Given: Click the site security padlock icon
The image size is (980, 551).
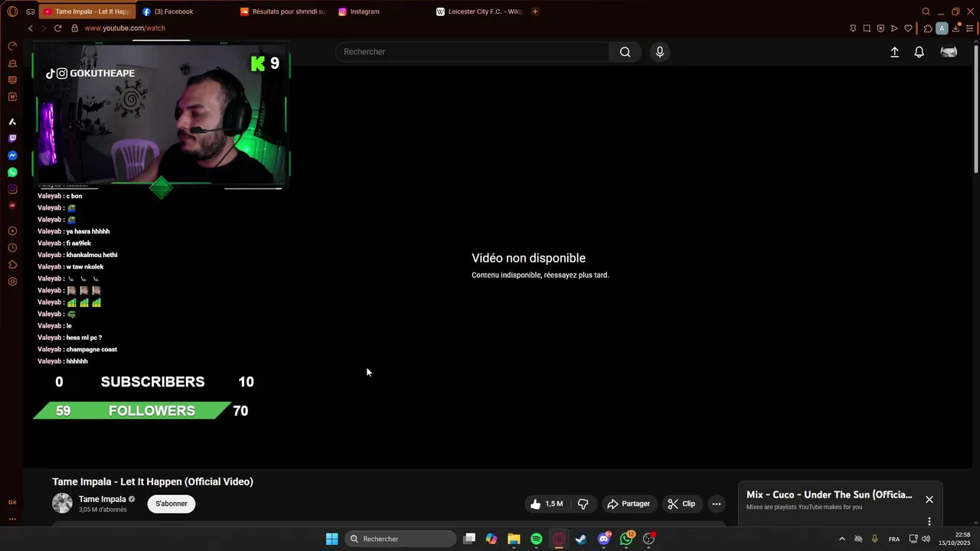Looking at the screenshot, I should pyautogui.click(x=74, y=28).
